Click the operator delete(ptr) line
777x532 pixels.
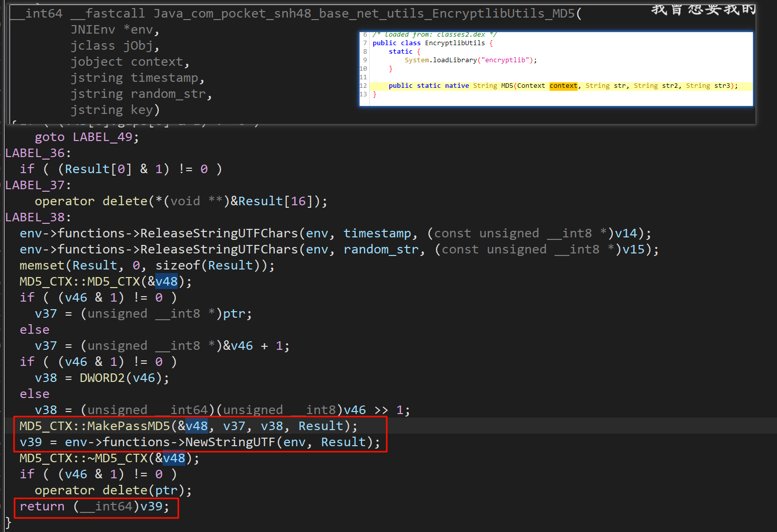pyautogui.click(x=113, y=490)
